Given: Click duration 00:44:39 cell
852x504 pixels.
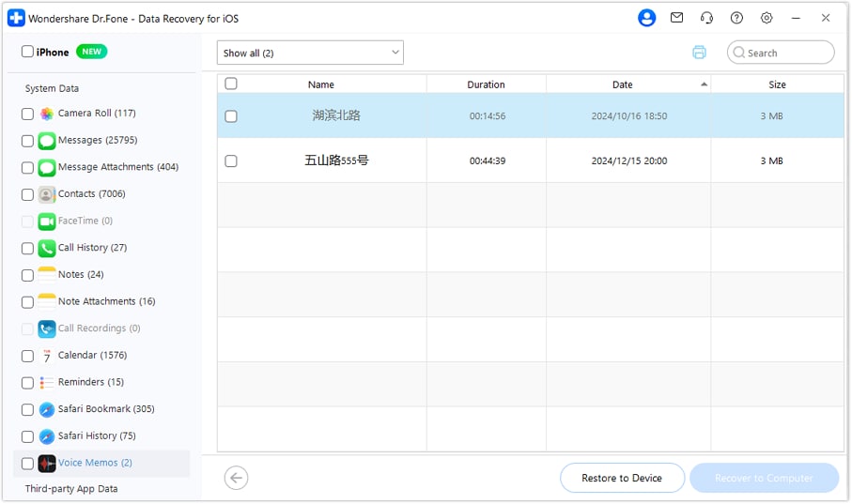Looking at the screenshot, I should coord(488,160).
